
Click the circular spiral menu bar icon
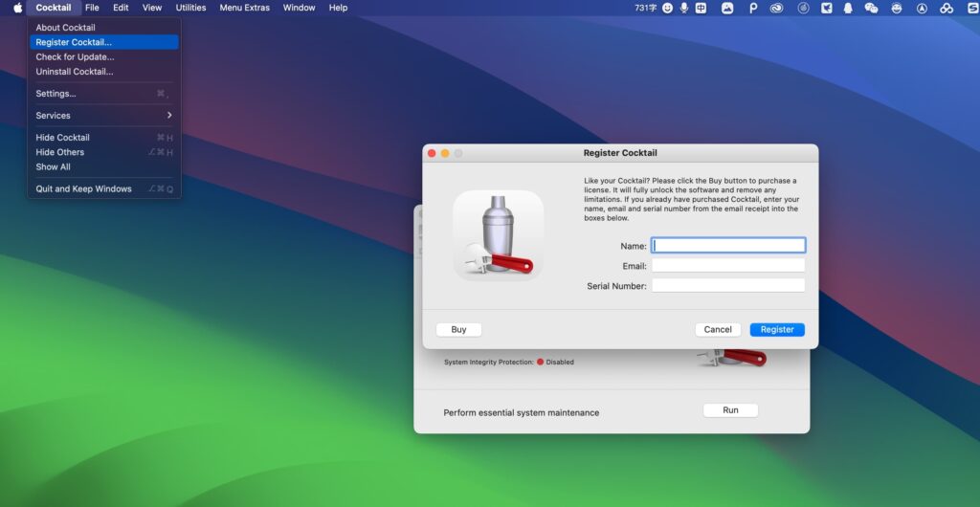point(804,8)
